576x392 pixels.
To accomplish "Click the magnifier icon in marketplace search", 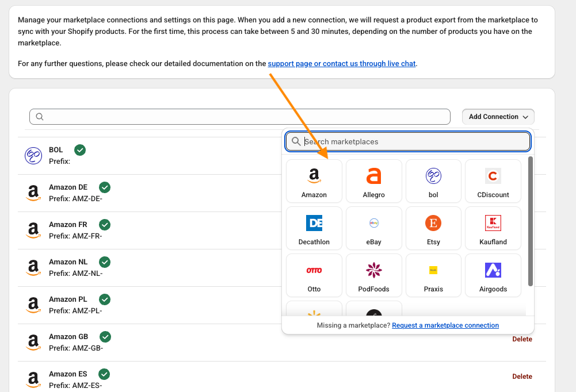I will [x=296, y=141].
